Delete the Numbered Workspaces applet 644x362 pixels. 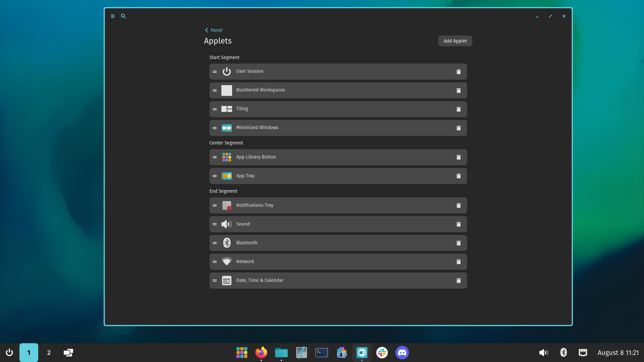point(459,90)
